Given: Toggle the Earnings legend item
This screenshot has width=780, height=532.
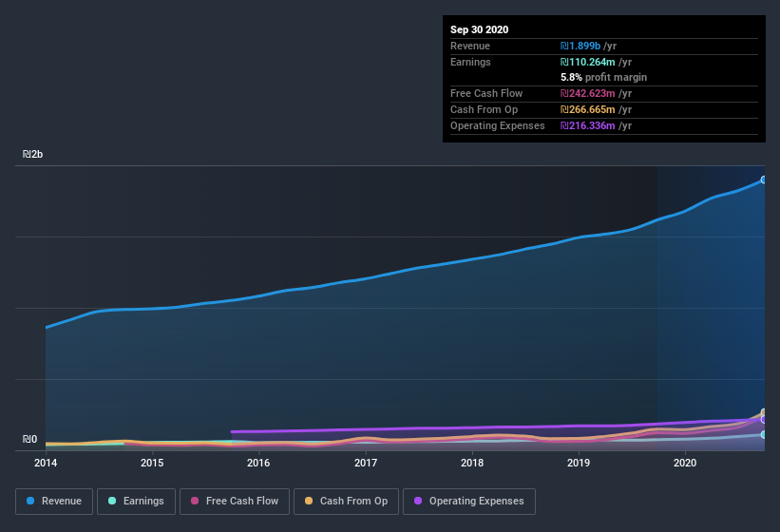Looking at the screenshot, I should (x=137, y=501).
